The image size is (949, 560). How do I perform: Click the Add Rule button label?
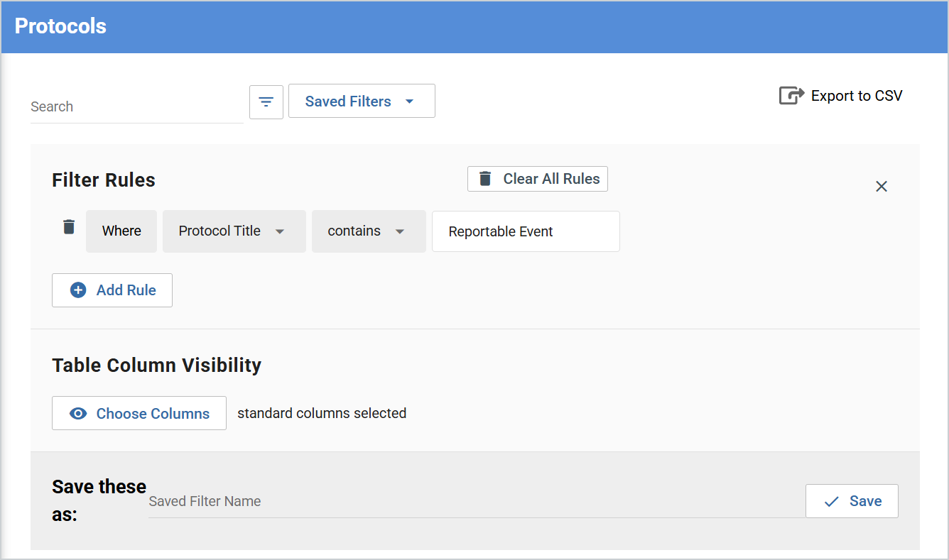(126, 290)
